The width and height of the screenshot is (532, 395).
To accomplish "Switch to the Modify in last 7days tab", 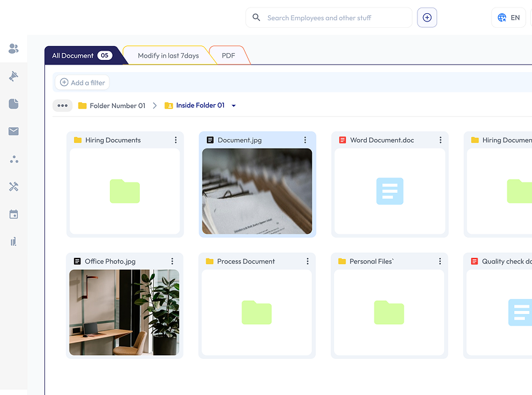I will coord(169,55).
